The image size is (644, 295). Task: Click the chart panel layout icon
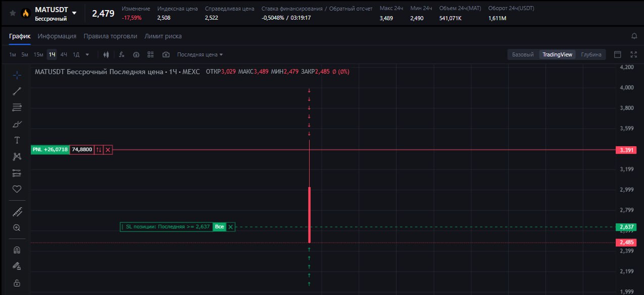point(617,54)
